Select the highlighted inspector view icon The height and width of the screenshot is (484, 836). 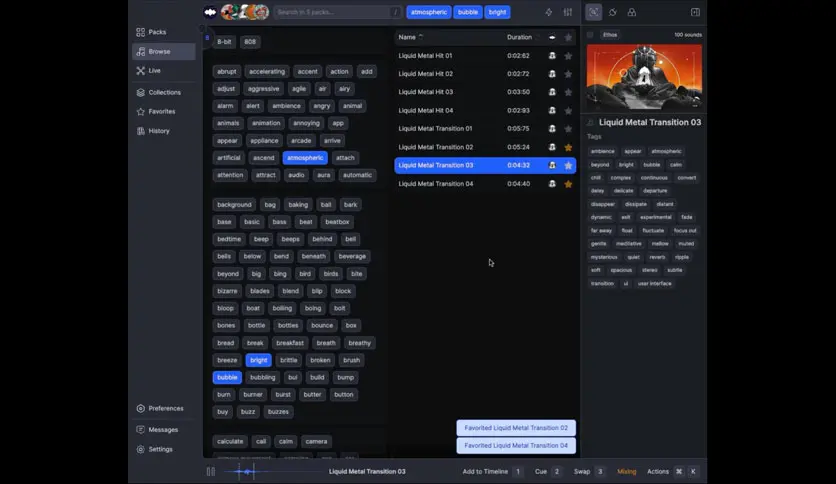[x=593, y=12]
